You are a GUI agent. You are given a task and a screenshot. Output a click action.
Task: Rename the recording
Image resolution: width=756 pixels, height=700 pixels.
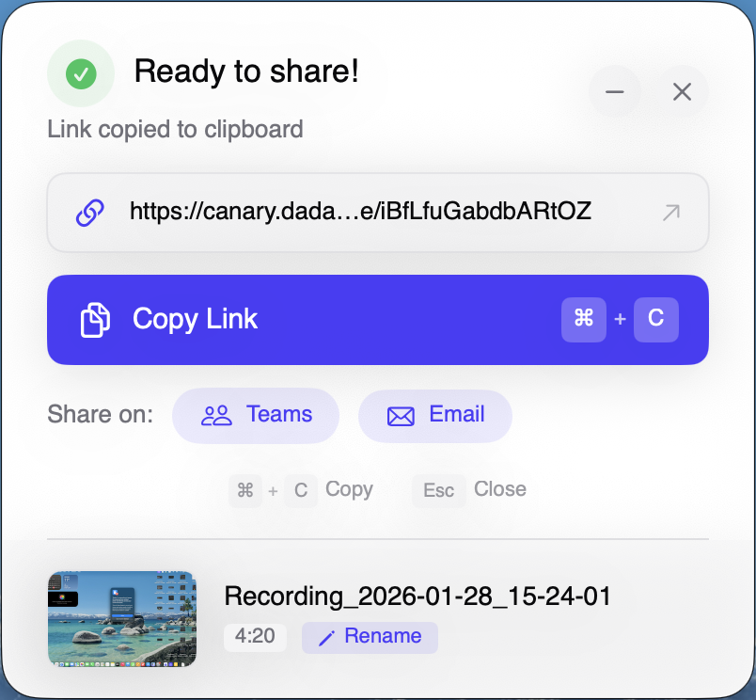[x=370, y=637]
